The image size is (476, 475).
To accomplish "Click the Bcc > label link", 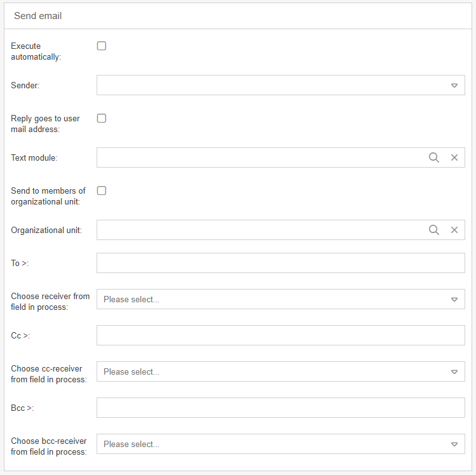I will point(22,408).
